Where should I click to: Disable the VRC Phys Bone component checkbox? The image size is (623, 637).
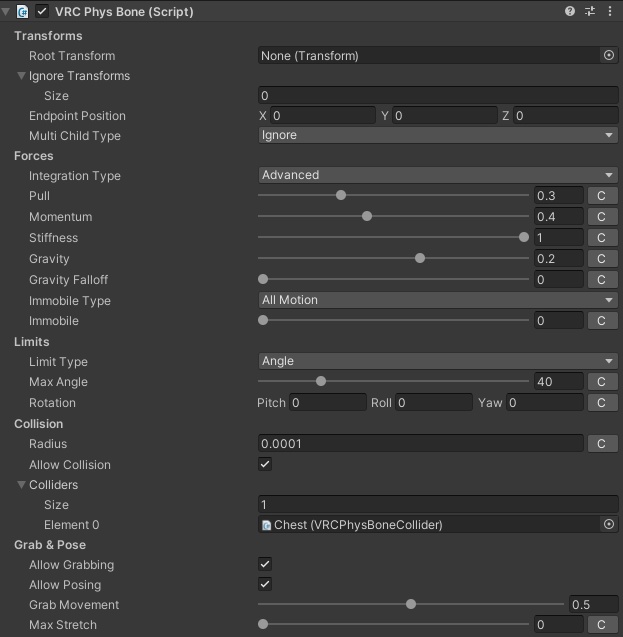tap(42, 11)
